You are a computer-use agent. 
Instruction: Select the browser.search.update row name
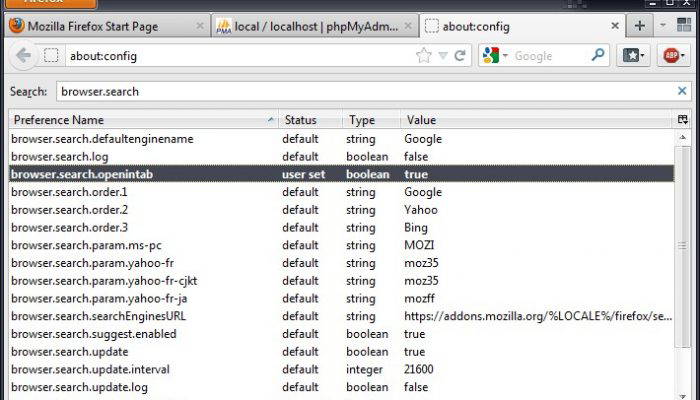coord(70,352)
